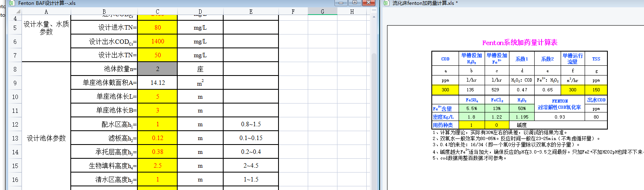Click the 单座池体长B value 3
This screenshot has width=644, height=190.
click(x=157, y=110)
